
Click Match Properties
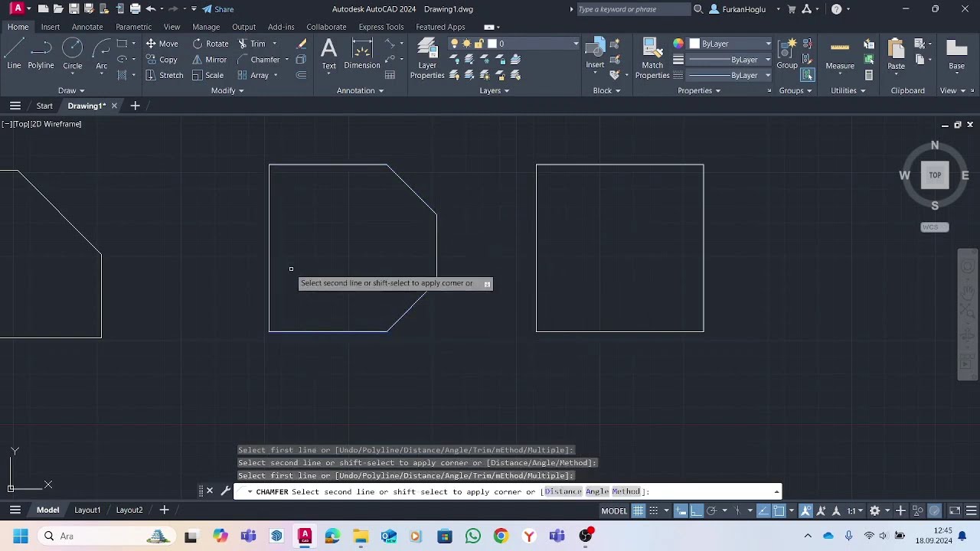652,58
